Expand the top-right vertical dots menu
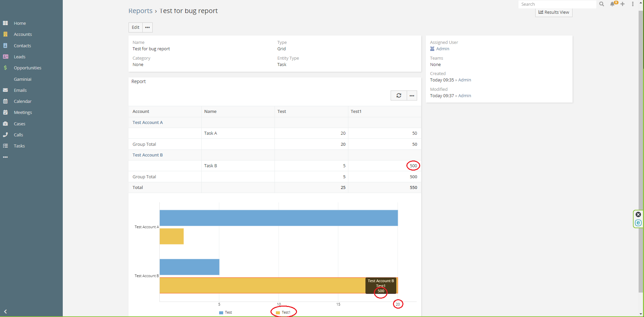Viewport: 644px width, 317px height. point(633,4)
